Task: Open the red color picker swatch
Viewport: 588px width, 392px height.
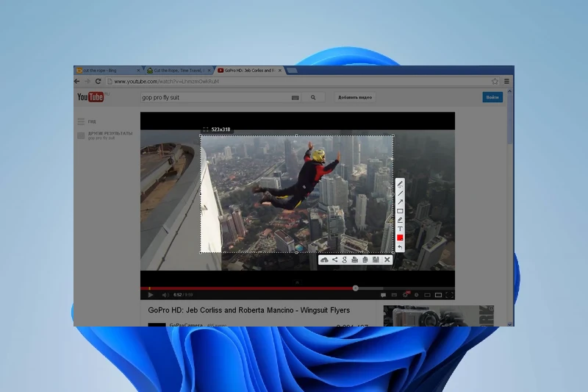Action: point(400,238)
